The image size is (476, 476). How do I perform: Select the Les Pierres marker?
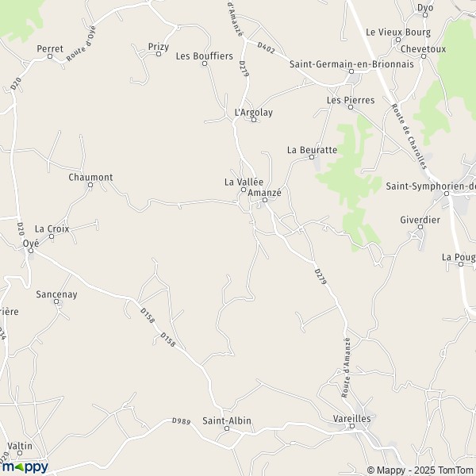tap(351, 107)
